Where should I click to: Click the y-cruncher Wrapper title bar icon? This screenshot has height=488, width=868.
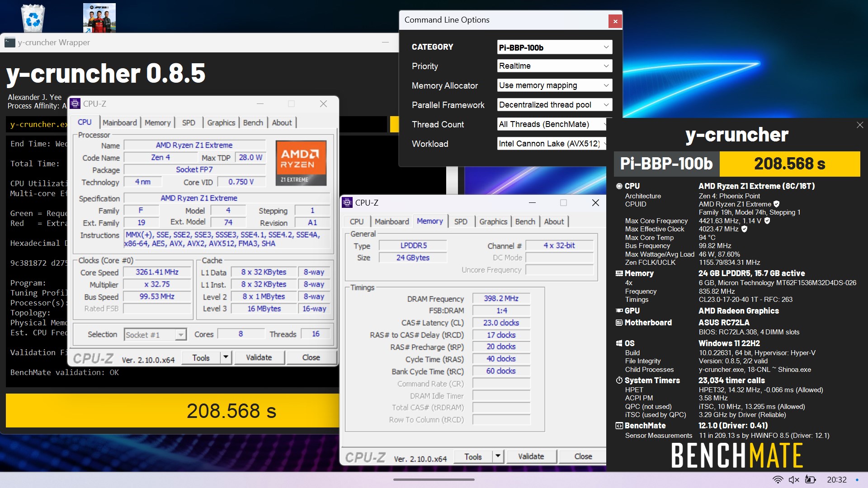click(9, 42)
